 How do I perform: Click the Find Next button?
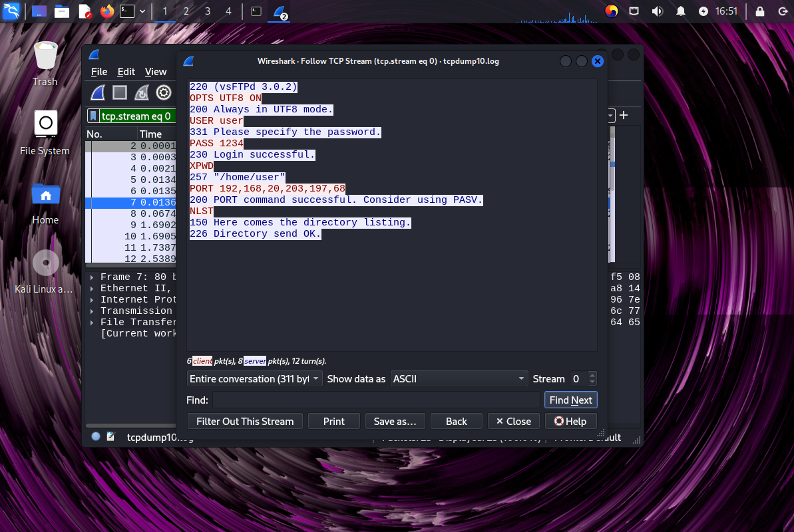pos(570,400)
